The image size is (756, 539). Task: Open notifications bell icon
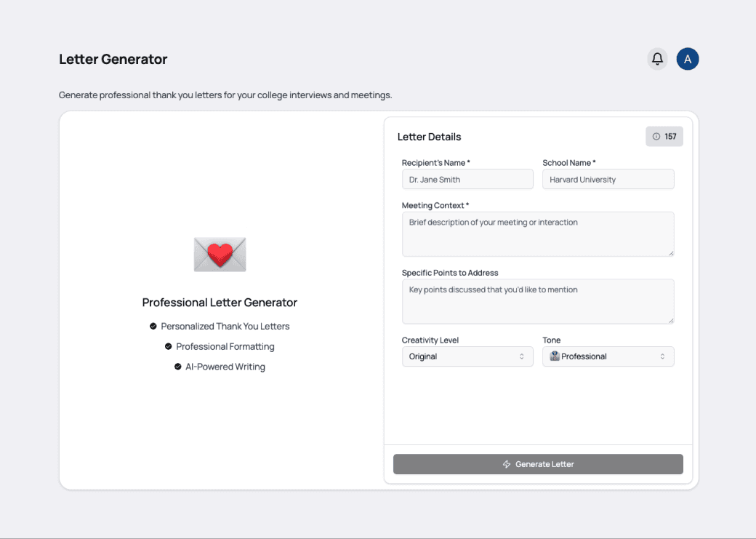pyautogui.click(x=657, y=59)
